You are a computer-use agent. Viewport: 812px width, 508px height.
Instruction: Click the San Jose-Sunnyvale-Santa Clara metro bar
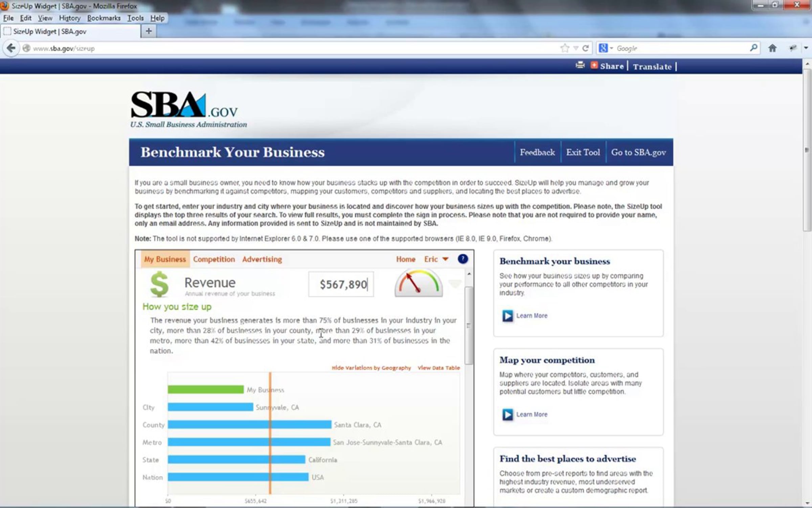249,442
